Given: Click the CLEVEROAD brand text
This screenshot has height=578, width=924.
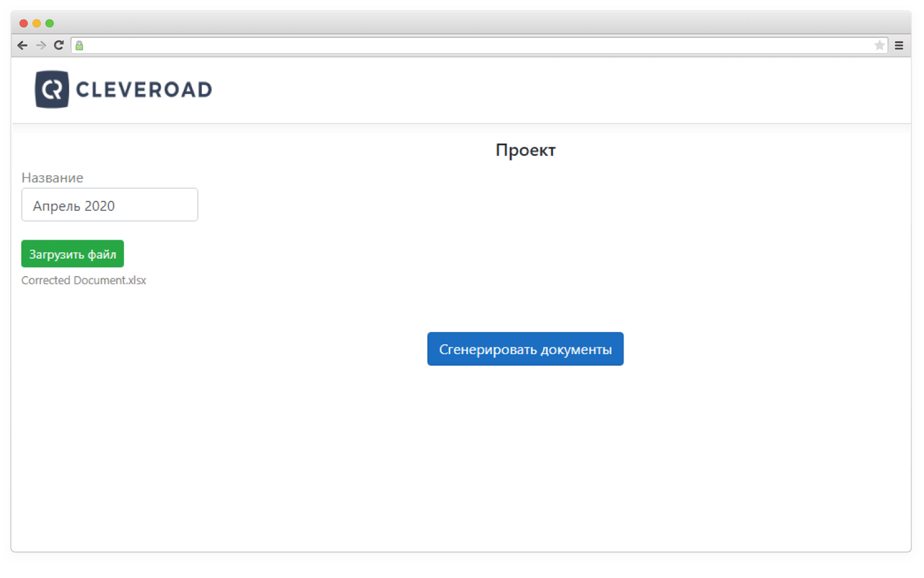Looking at the screenshot, I should click(144, 90).
